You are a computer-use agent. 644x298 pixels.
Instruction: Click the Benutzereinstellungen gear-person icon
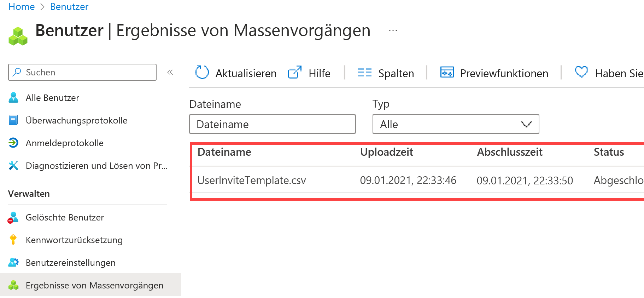pyautogui.click(x=13, y=262)
